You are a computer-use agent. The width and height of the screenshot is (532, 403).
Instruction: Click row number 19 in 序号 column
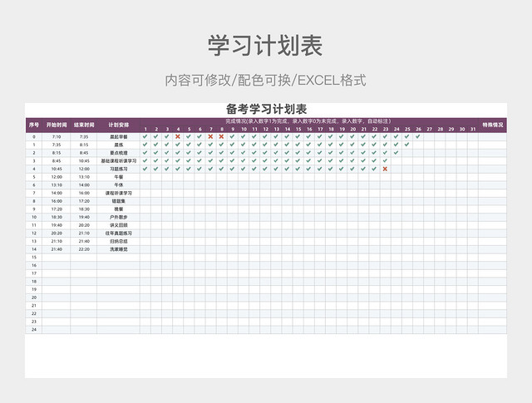point(34,289)
